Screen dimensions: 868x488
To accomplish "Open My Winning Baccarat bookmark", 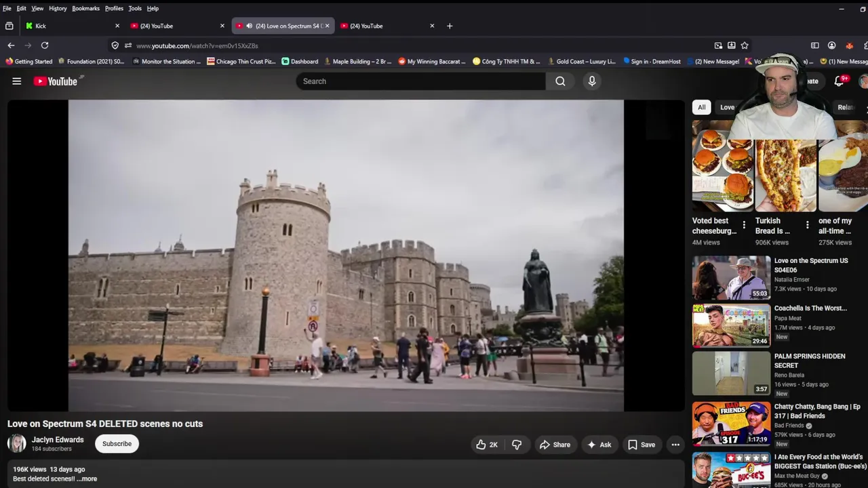I will point(432,61).
